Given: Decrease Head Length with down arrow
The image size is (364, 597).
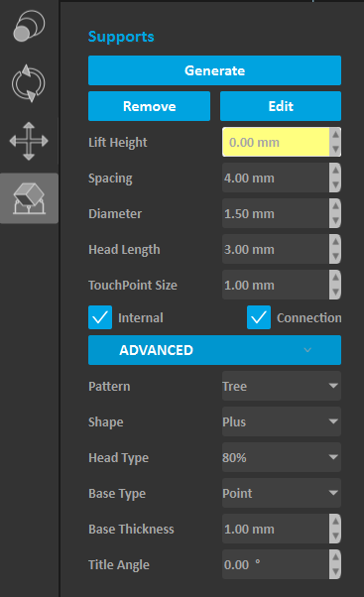Looking at the screenshot, I should tap(335, 257).
